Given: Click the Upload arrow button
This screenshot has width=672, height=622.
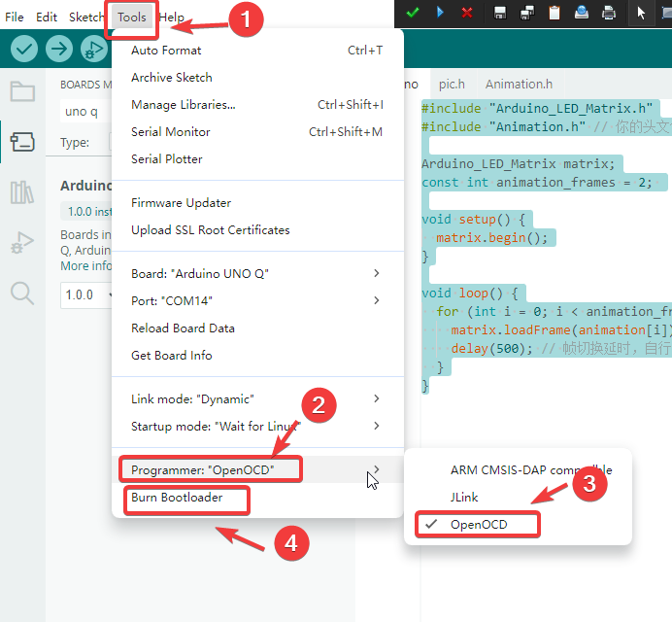Looking at the screenshot, I should [59, 49].
